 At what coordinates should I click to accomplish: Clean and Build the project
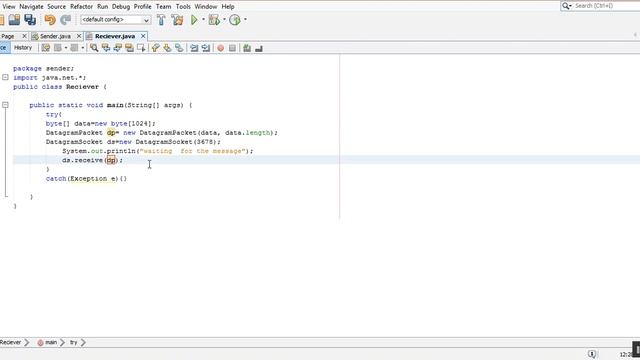point(178,20)
